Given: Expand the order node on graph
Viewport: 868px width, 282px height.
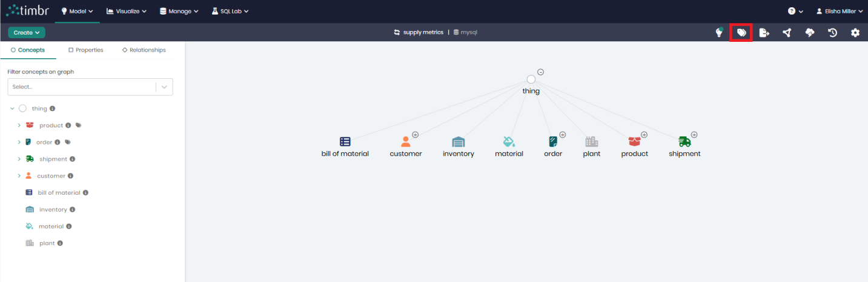Looking at the screenshot, I should (563, 135).
